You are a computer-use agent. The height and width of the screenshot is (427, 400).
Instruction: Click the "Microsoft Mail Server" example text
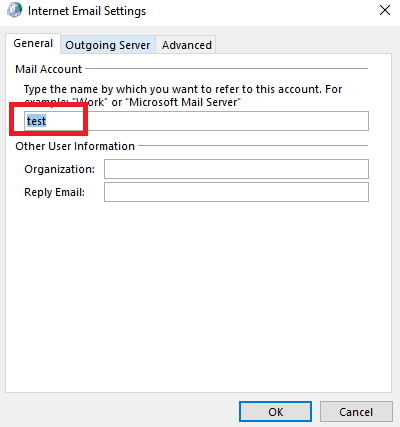pos(183,102)
